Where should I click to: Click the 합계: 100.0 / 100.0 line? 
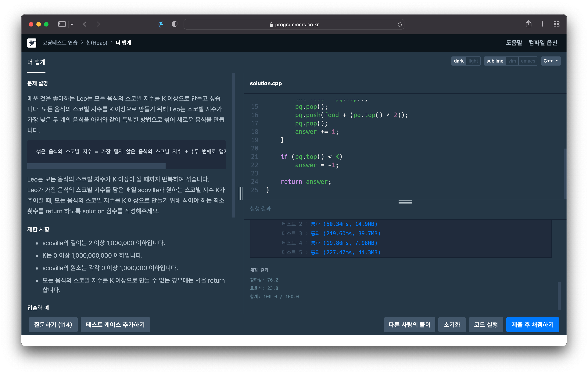pos(274,297)
